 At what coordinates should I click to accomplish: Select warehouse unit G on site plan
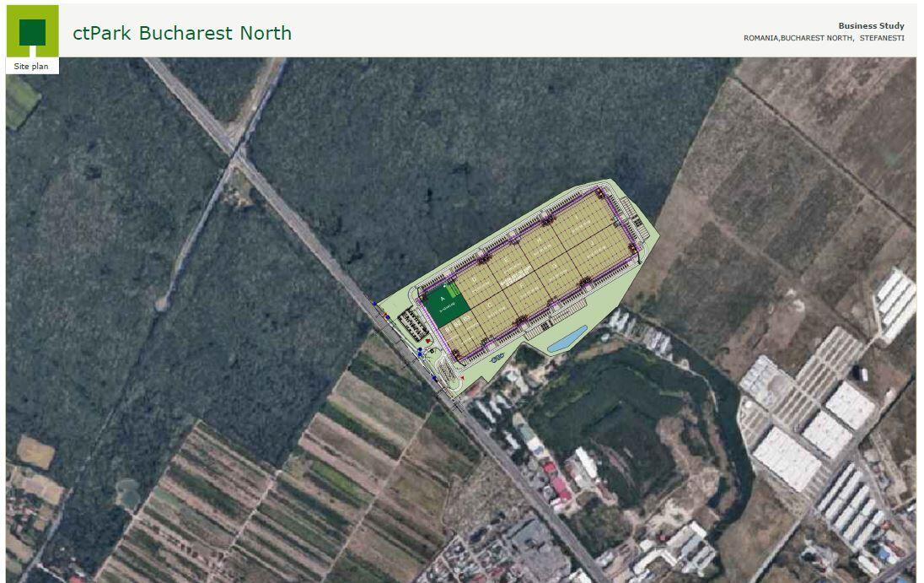(555, 270)
